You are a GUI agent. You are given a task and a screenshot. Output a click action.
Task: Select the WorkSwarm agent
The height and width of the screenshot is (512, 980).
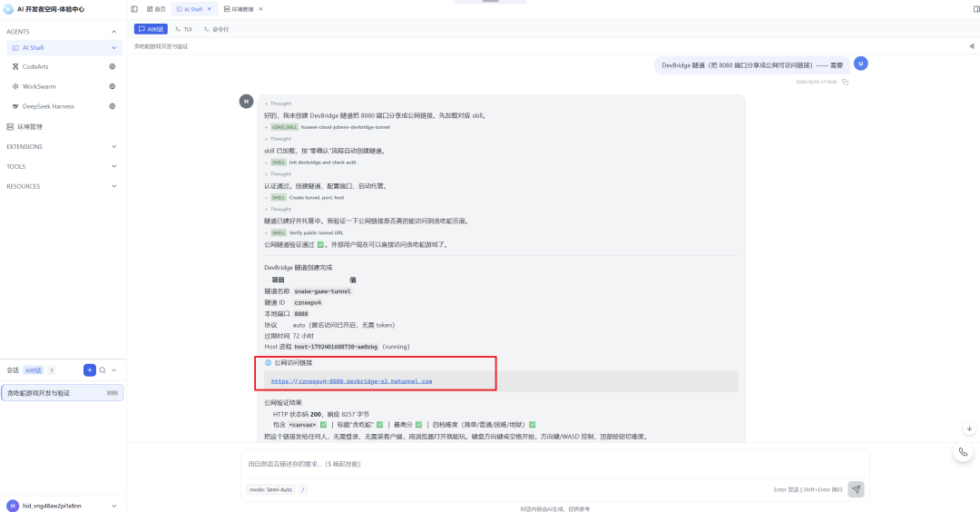click(39, 86)
